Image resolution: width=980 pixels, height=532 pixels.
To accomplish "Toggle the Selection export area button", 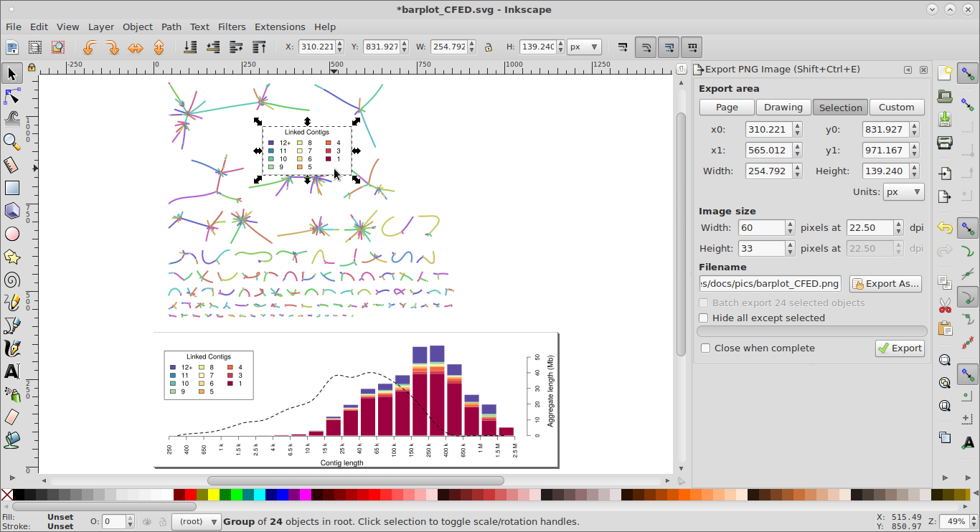I will coord(840,108).
